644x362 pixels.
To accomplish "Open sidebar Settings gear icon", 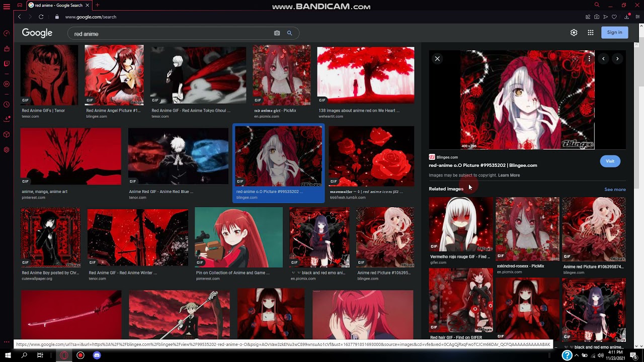I will [x=7, y=150].
